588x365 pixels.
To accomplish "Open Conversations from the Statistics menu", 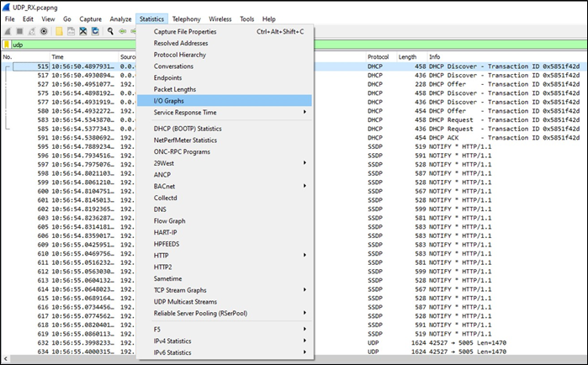I will click(x=225, y=66).
